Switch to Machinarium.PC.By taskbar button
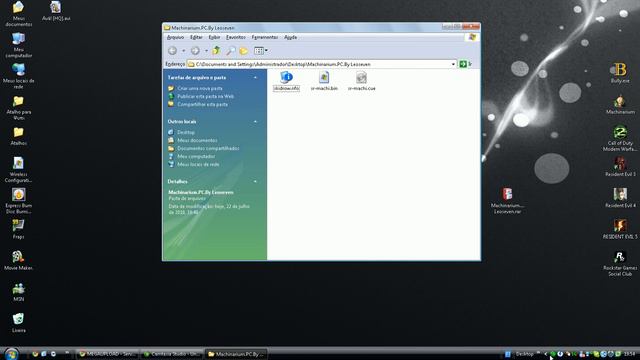The width and height of the screenshot is (640, 360). click(x=236, y=354)
